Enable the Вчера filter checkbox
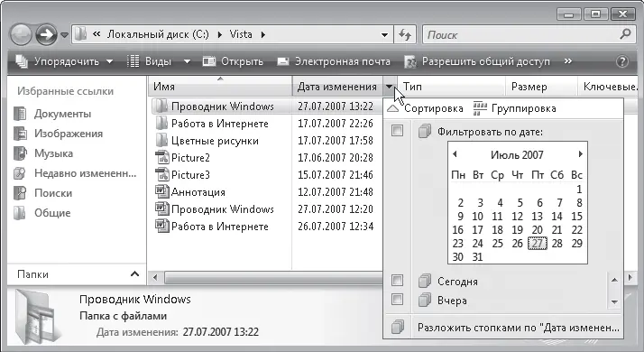The image size is (644, 352). [397, 299]
